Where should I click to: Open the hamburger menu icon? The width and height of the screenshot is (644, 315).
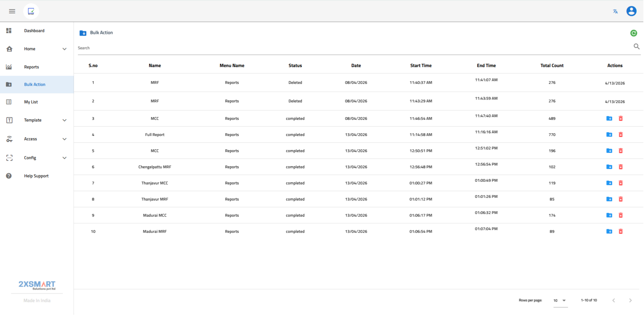(x=12, y=11)
